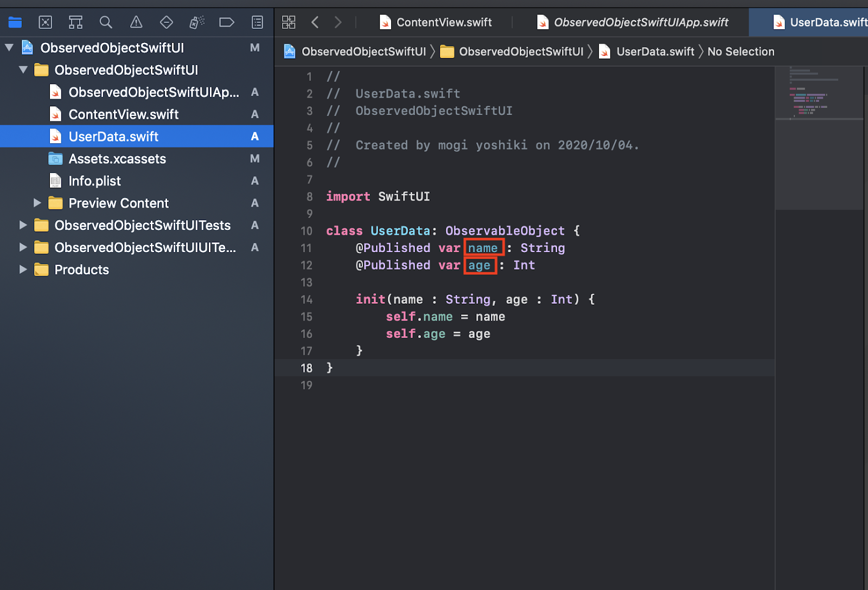
Task: Click the folder breadcrumb ObservedObjectSwiftUI
Action: [512, 52]
